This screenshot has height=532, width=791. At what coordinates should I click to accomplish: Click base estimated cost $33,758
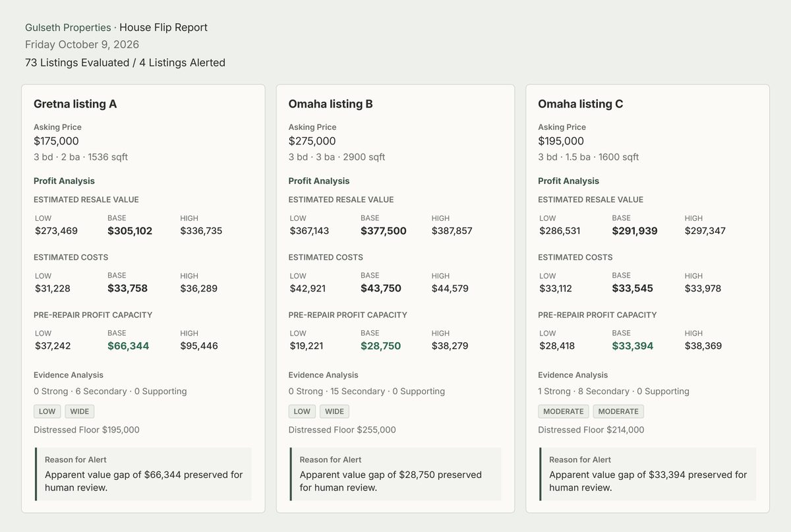(127, 288)
